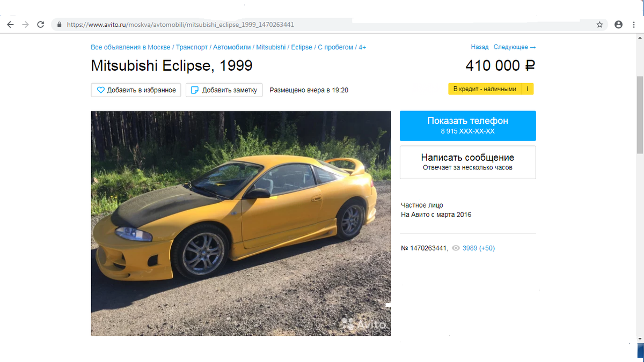Viewport: 644px width, 362px height.
Task: Show the seller's phone number
Action: [468, 125]
